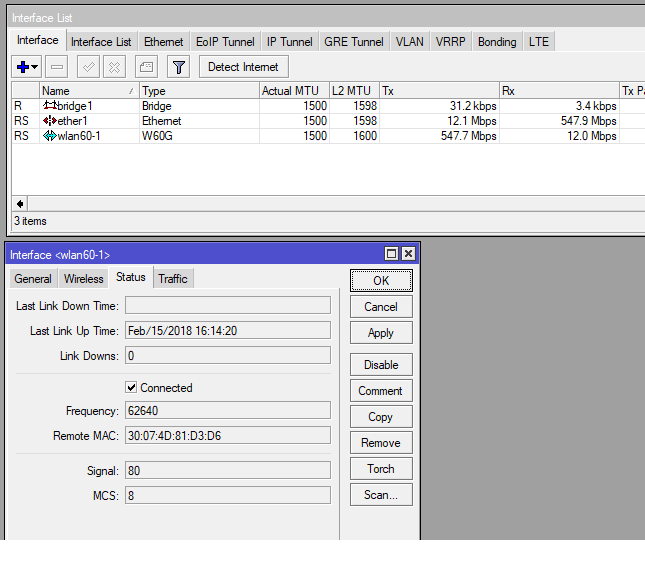The image size is (645, 570).
Task: Open the Bonding tab
Action: pyautogui.click(x=497, y=42)
